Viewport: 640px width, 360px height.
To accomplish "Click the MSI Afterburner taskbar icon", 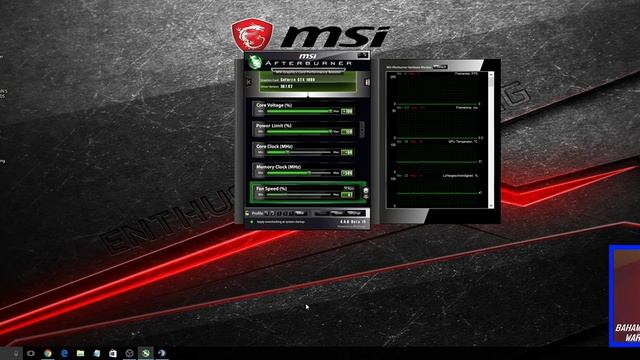I will pyautogui.click(x=146, y=353).
